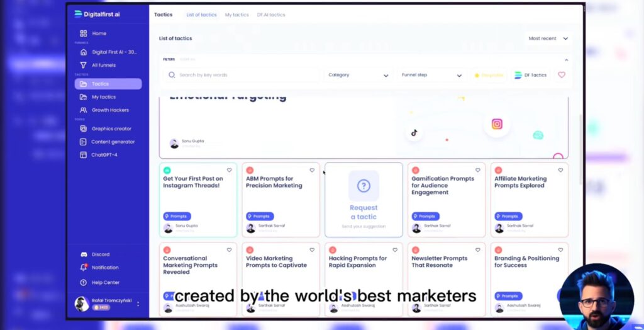Click Prompts button on Affiliate Marketing card
The image size is (644, 330).
(x=508, y=216)
